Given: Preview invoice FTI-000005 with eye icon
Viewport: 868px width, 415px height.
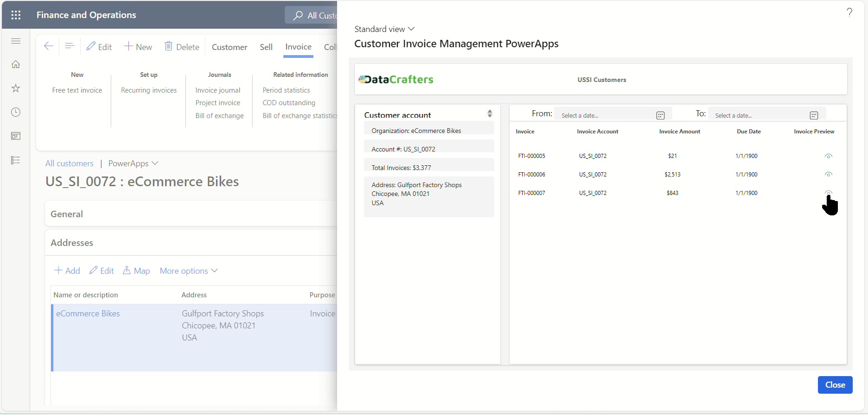Looking at the screenshot, I should click(829, 156).
